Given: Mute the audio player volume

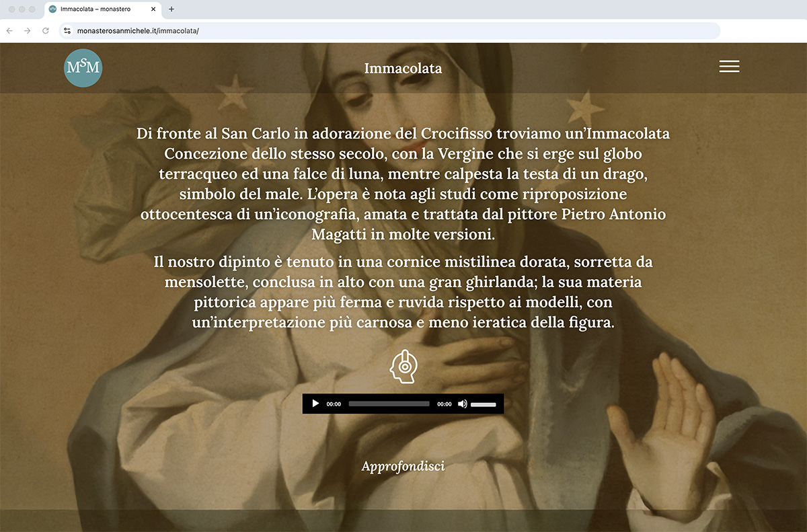Looking at the screenshot, I should [x=462, y=404].
